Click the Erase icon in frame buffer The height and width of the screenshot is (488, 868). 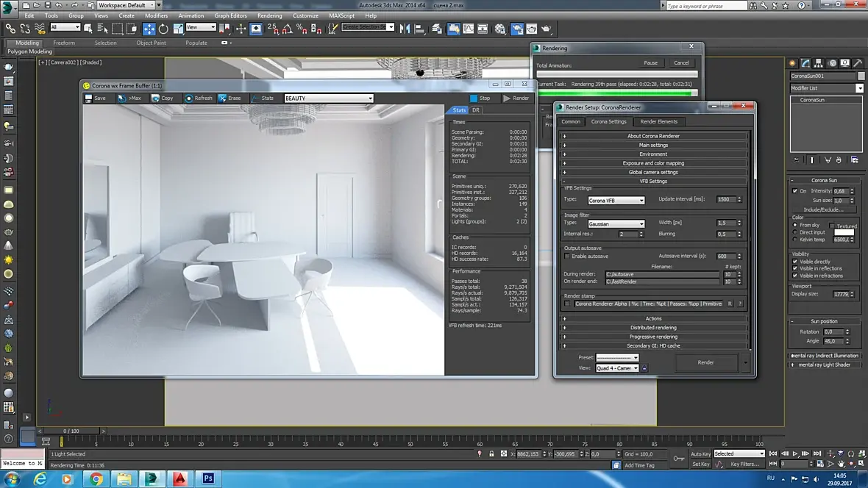pyautogui.click(x=222, y=98)
